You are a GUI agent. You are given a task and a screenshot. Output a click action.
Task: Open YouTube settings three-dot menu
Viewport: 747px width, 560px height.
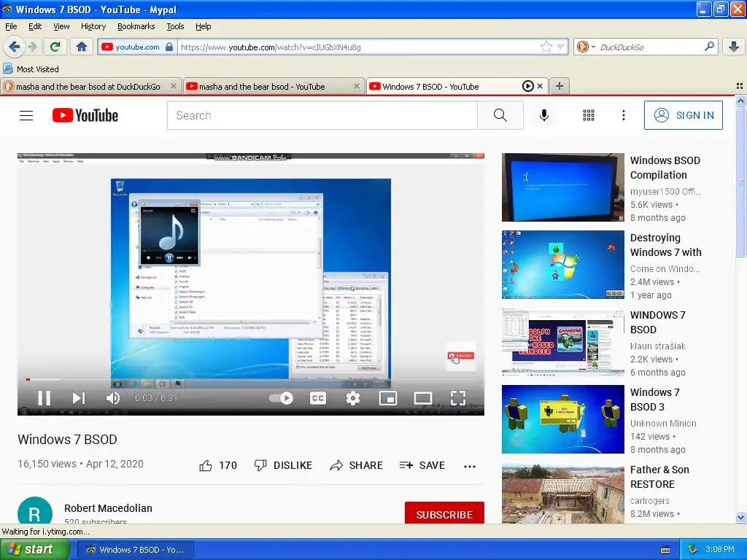(624, 115)
